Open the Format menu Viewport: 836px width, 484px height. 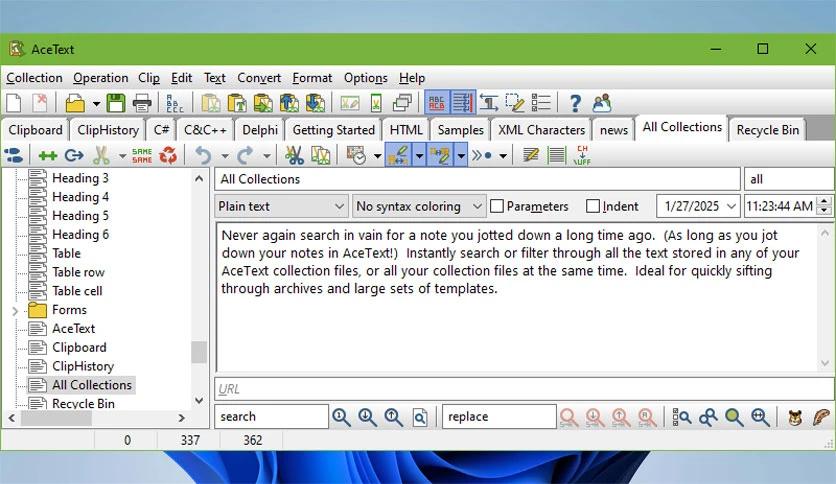(312, 78)
